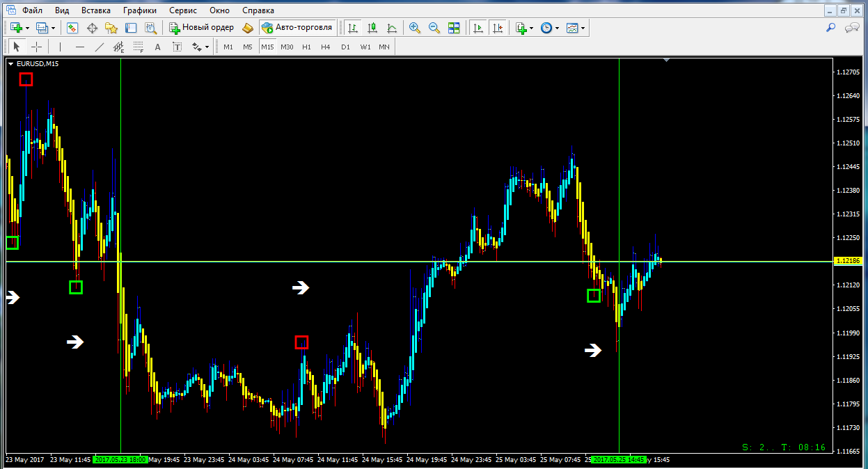This screenshot has height=469, width=868.
Task: Tile chart windows icon
Action: 454,28
